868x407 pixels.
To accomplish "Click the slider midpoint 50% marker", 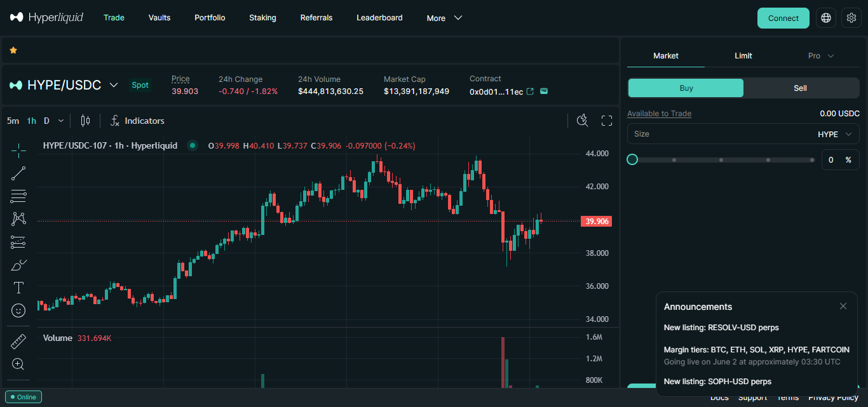I will coord(721,160).
